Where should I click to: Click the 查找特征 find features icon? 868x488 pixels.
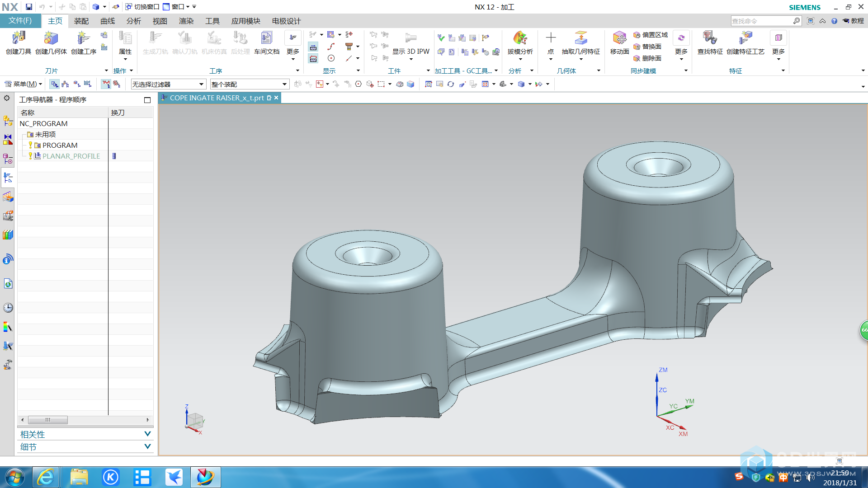[x=710, y=43]
